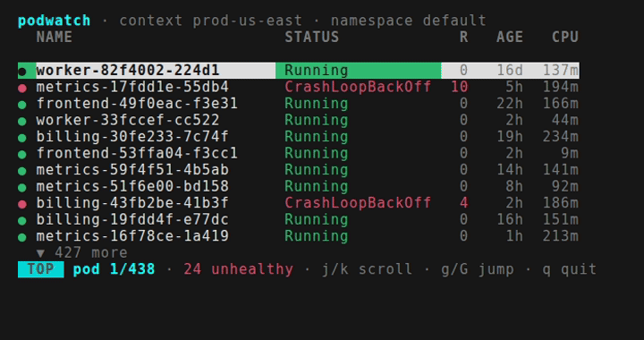Click green dot beside billing-19fdd4f-e77dc
The image size is (644, 340).
click(22, 221)
